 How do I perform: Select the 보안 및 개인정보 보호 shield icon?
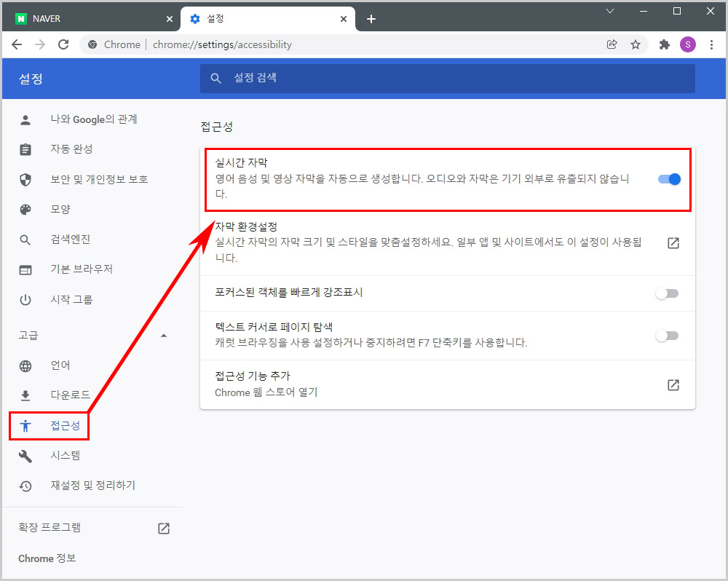coord(25,179)
